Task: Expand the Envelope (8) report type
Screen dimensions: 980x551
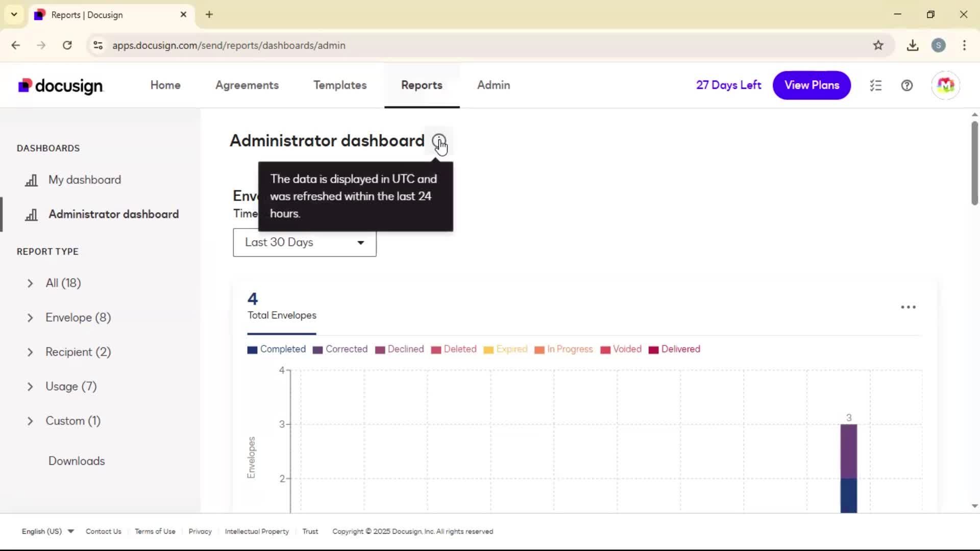Action: pyautogui.click(x=30, y=318)
